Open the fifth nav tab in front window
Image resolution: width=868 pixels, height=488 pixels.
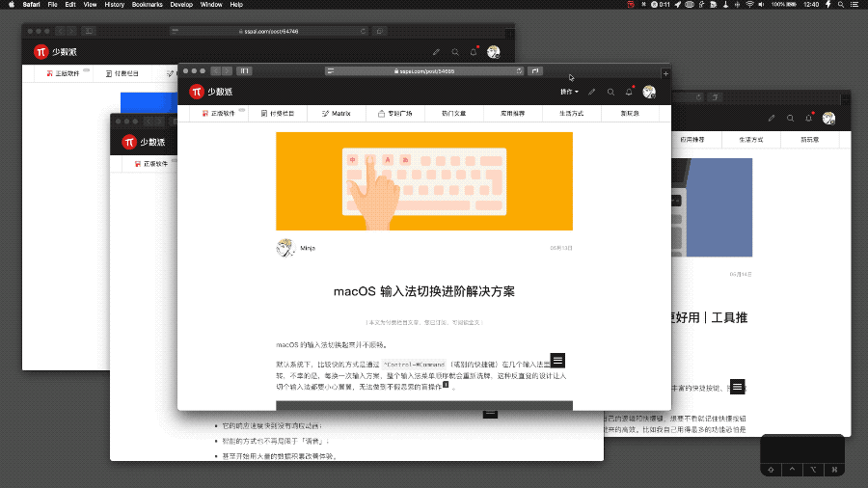click(453, 114)
